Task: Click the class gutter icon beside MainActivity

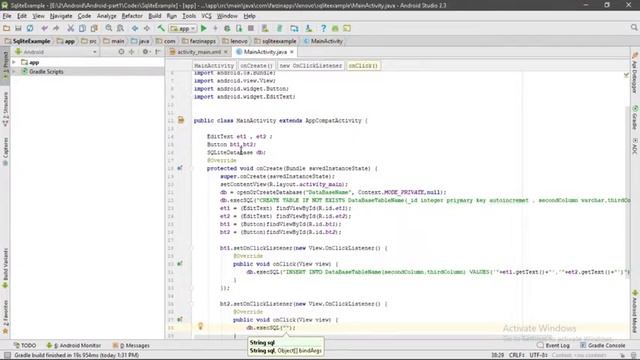Action: 181,120
